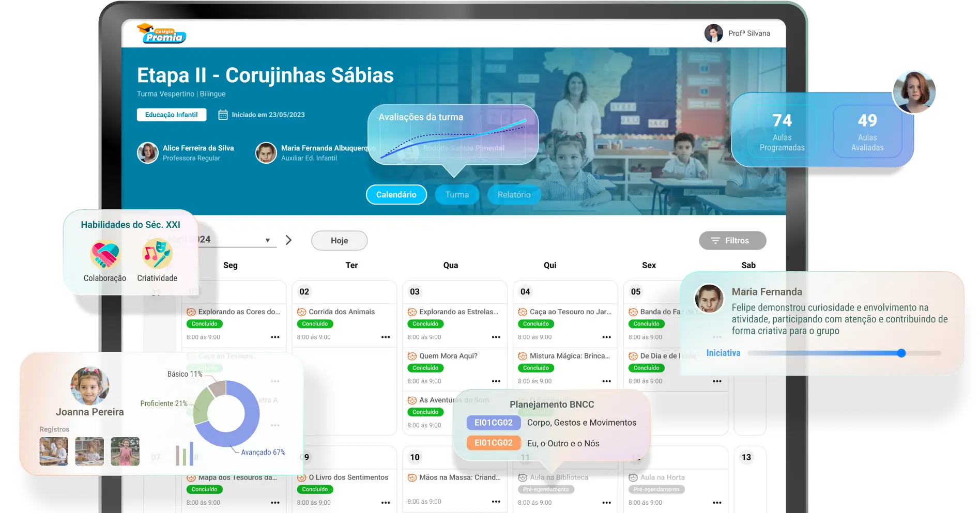Click the 49 Aulas Avaliadas card

tap(867, 132)
